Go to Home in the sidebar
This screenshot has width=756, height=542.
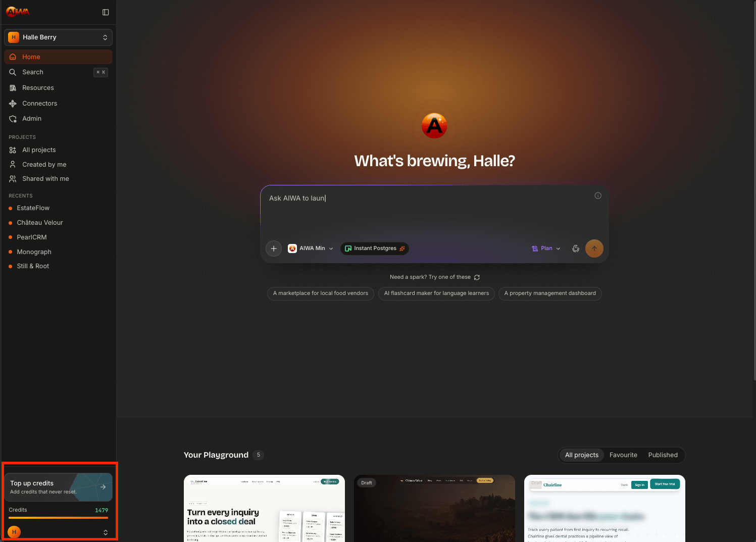[x=58, y=57]
